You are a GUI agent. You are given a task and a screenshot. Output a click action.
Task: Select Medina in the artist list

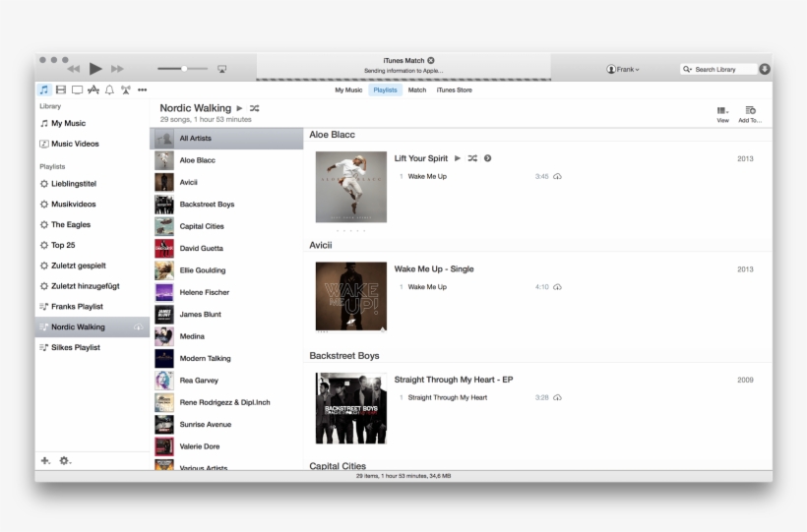pos(226,336)
